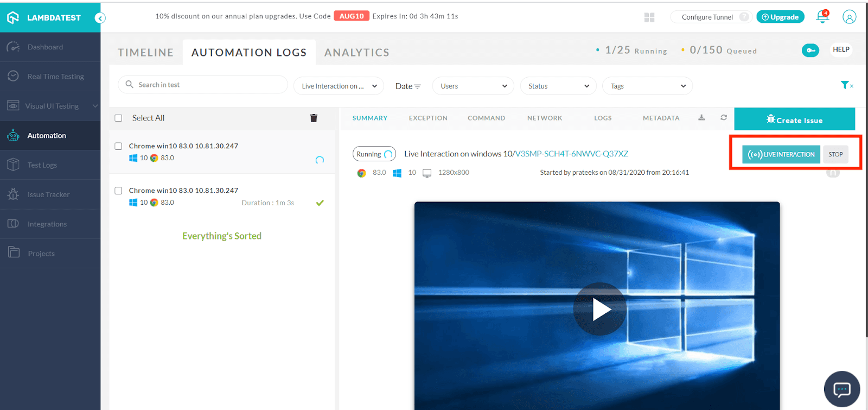Tick the checkbox for running Chrome test
Image resolution: width=868 pixels, height=410 pixels.
point(118,146)
